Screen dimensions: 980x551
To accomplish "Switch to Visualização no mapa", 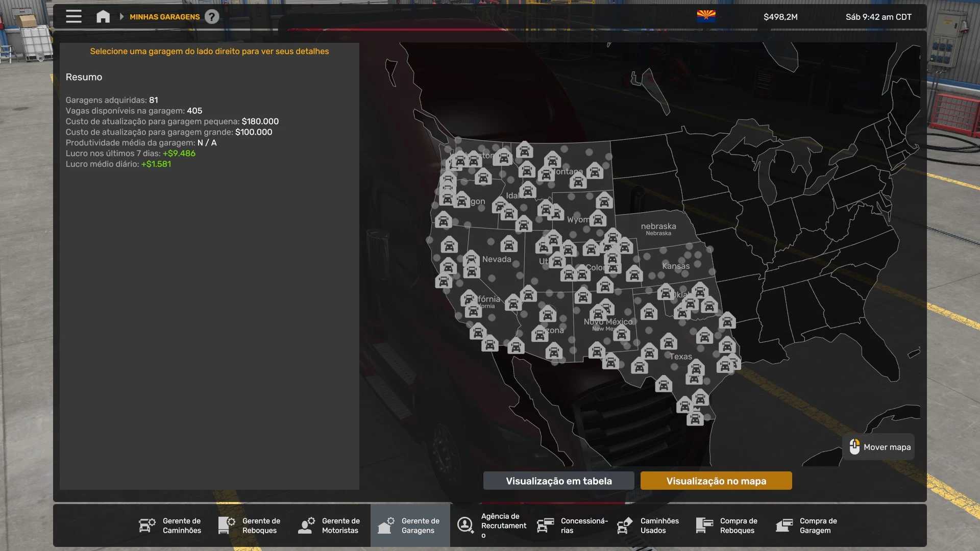I will [716, 481].
